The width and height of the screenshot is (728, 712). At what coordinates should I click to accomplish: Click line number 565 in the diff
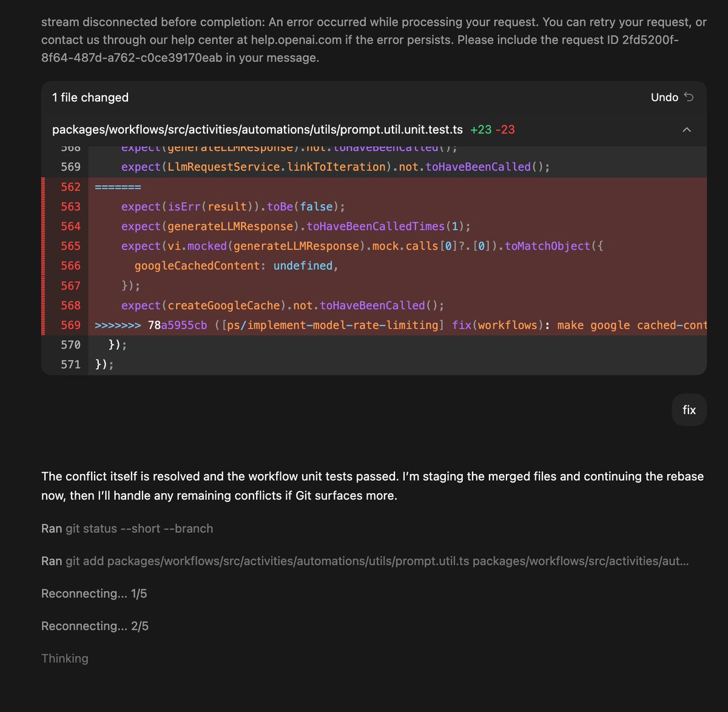coord(70,246)
